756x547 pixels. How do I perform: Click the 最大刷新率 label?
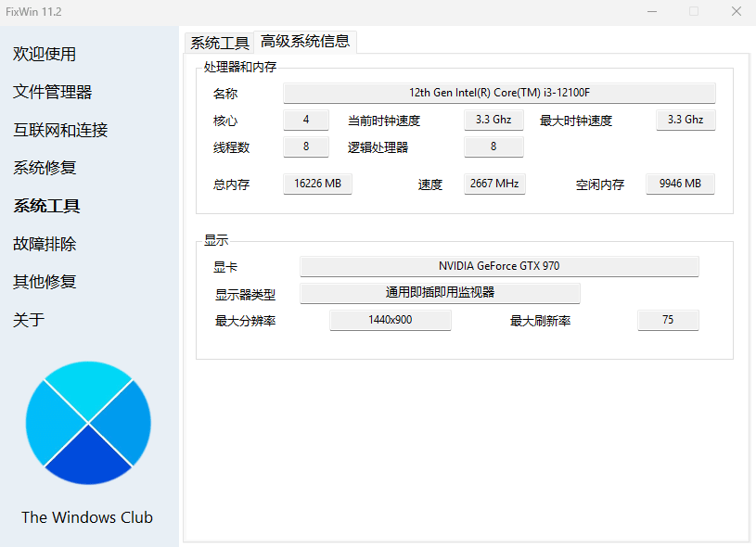(x=540, y=321)
